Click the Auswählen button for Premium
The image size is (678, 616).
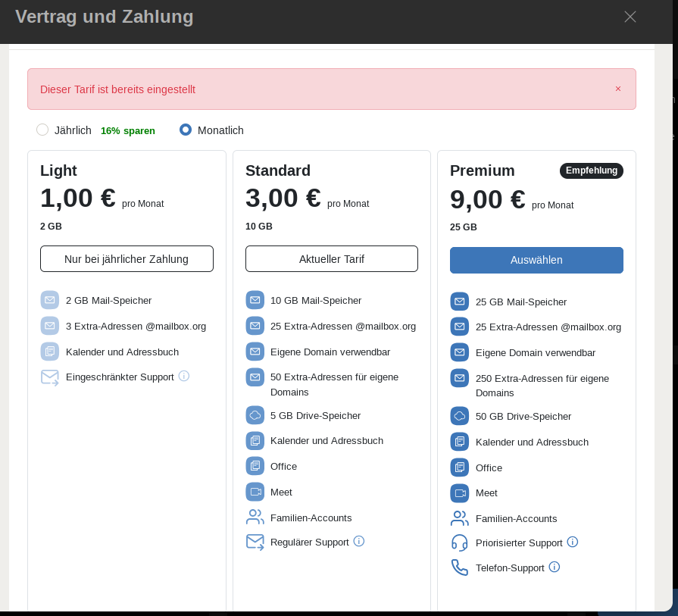(536, 260)
